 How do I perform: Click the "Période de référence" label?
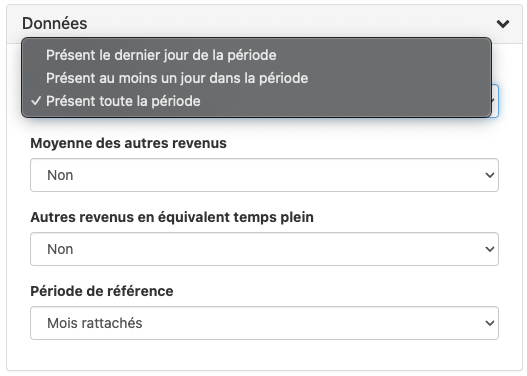[102, 291]
